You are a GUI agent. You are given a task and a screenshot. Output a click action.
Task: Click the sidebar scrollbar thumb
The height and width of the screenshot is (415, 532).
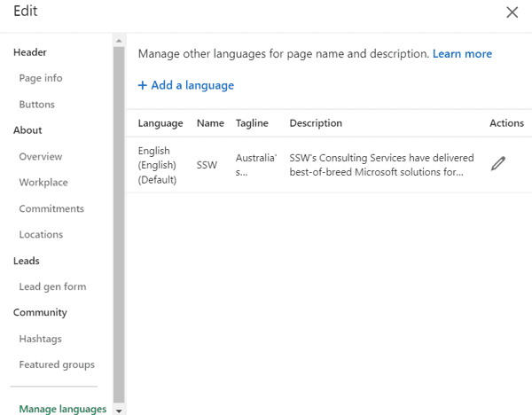tap(119, 222)
